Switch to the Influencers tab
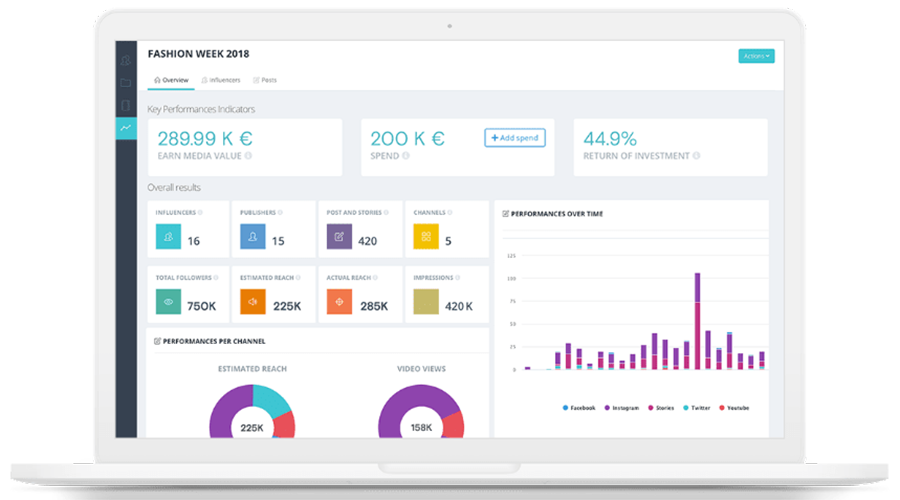This screenshot has height=500, width=900. click(x=220, y=79)
